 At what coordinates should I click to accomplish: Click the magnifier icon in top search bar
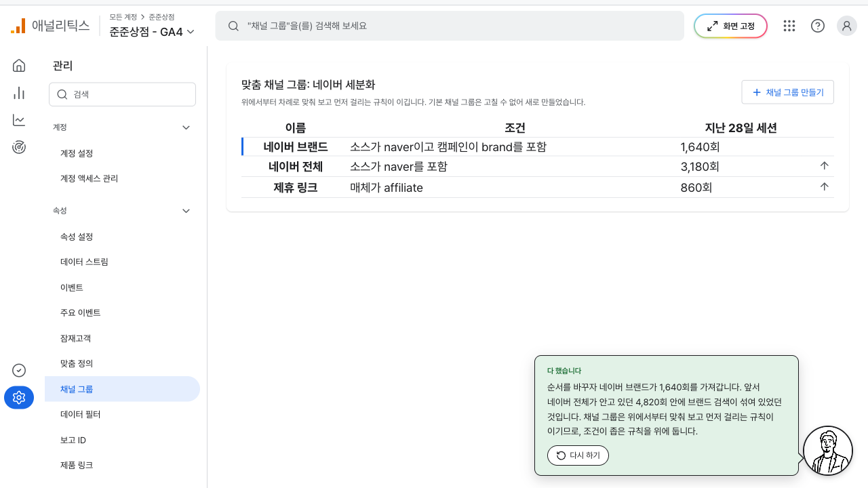(233, 26)
